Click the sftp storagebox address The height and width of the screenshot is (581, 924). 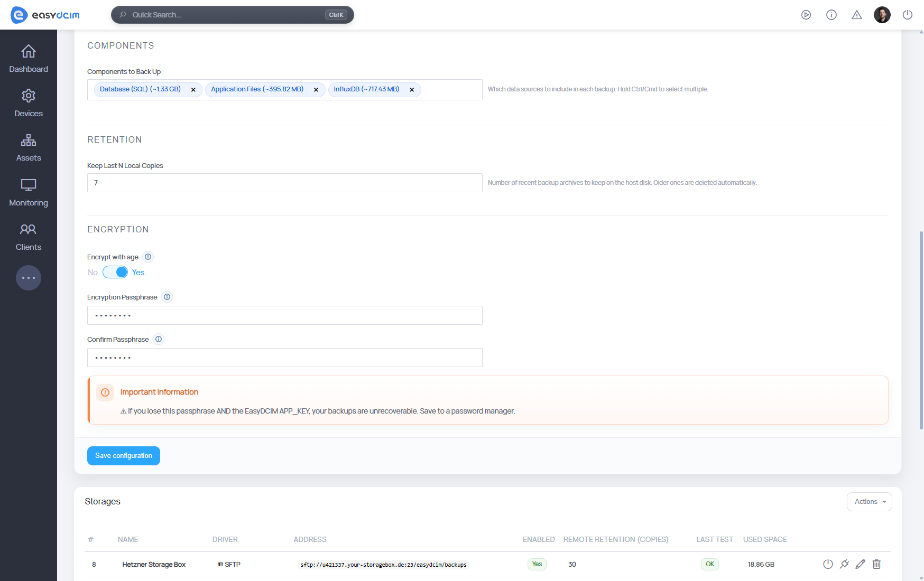point(383,565)
